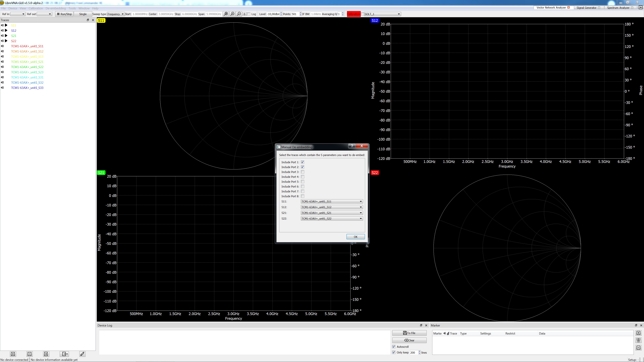Add marker with plus icon
The width and height of the screenshot is (644, 362).
(x=638, y=333)
